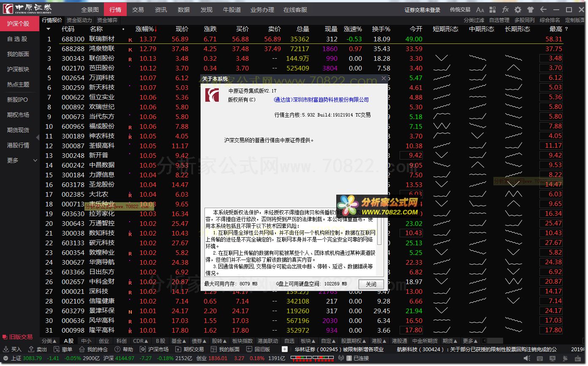
Task: Open 期权交易 from the bottom toolbar
Action: 190,349
